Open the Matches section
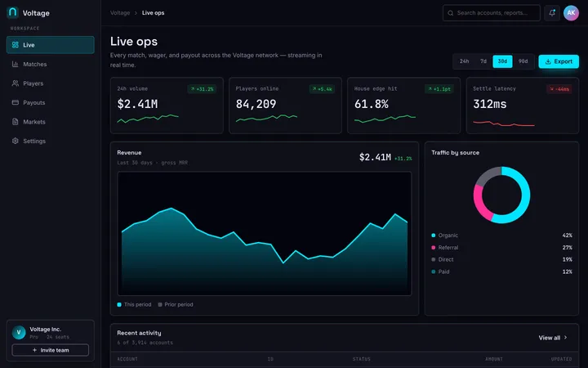This screenshot has height=368, width=588. click(51, 65)
